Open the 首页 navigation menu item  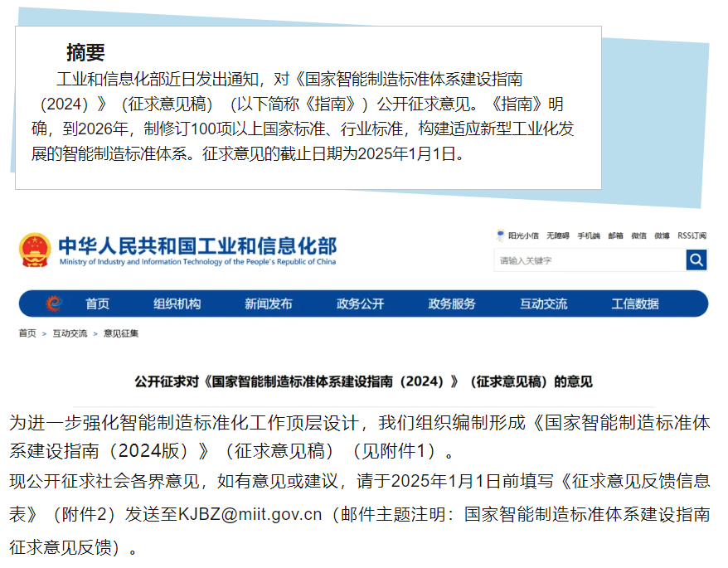[97, 304]
